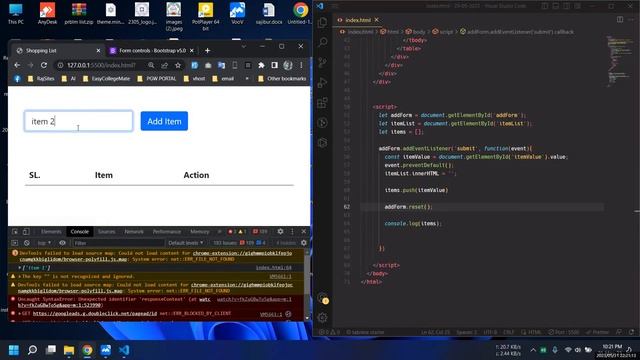This screenshot has height=360, width=640.
Task: Open Chrome three-dot menu
Action: pos(301,65)
